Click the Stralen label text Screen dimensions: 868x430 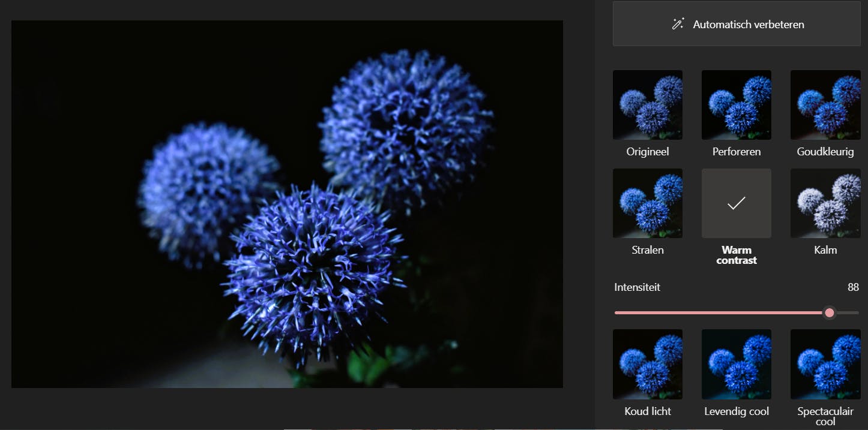point(648,250)
